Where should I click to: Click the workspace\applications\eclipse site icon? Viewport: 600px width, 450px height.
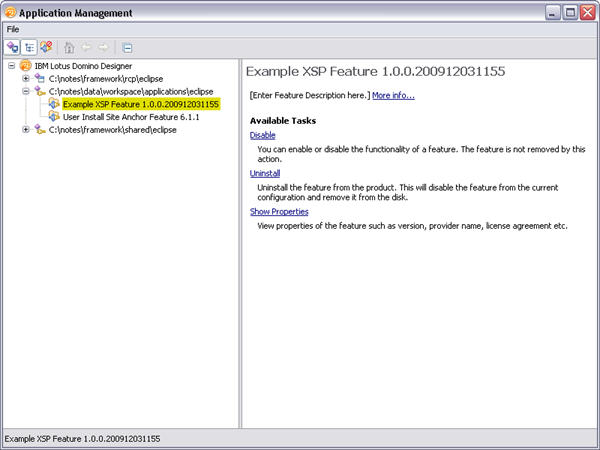(40, 91)
